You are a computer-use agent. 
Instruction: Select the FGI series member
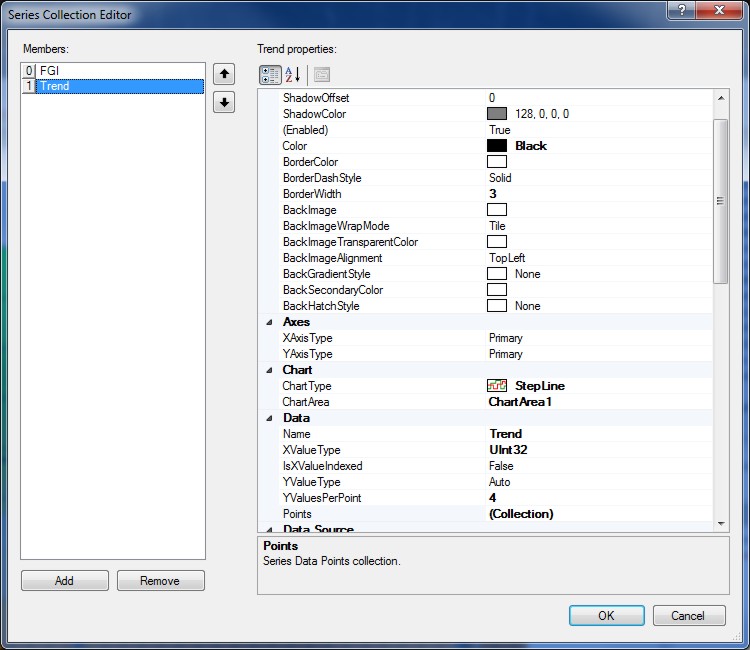click(49, 71)
